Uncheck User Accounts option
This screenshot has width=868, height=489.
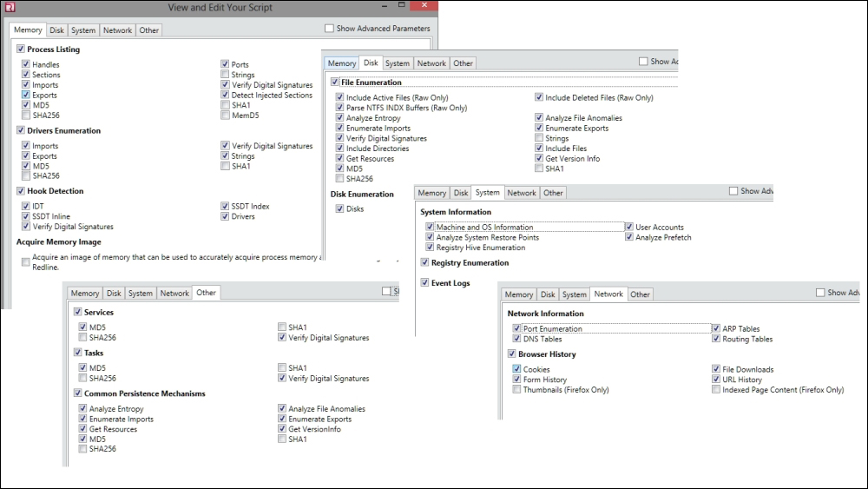click(x=628, y=227)
